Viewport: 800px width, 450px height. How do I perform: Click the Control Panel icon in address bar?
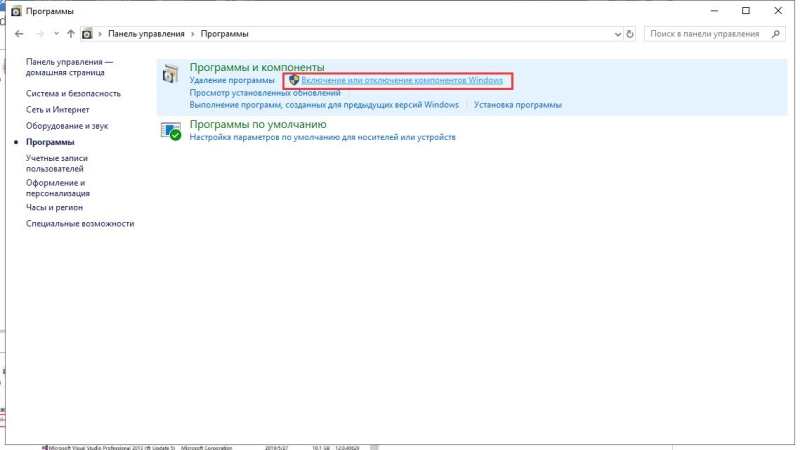(87, 34)
